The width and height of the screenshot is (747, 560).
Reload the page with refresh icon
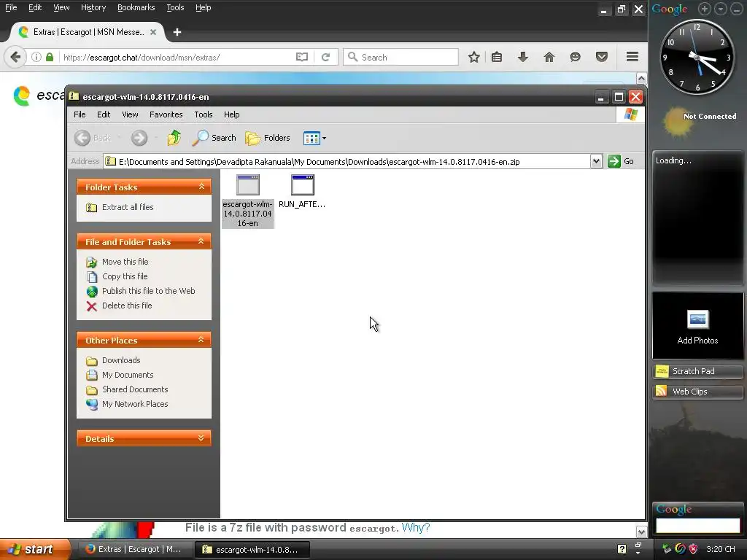[326, 57]
